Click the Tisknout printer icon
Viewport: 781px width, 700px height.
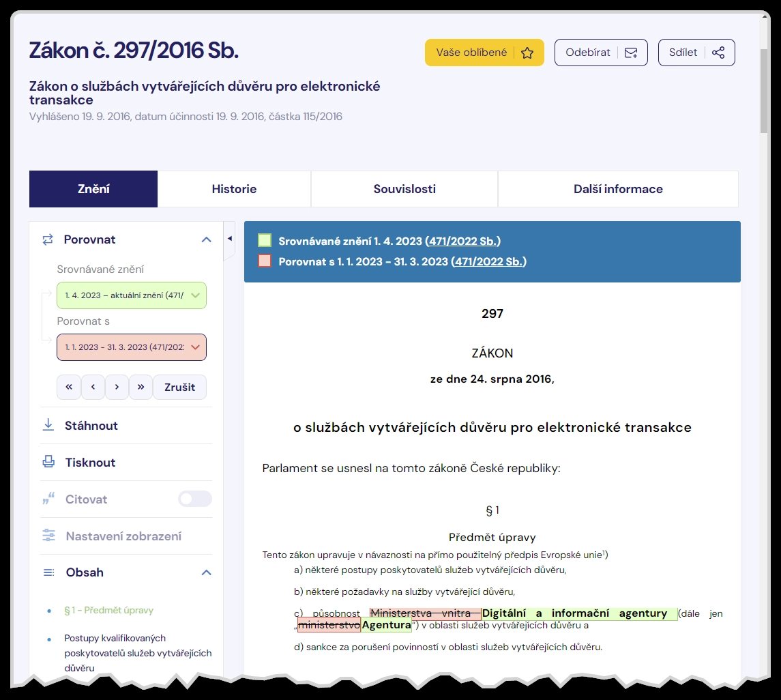tap(48, 463)
